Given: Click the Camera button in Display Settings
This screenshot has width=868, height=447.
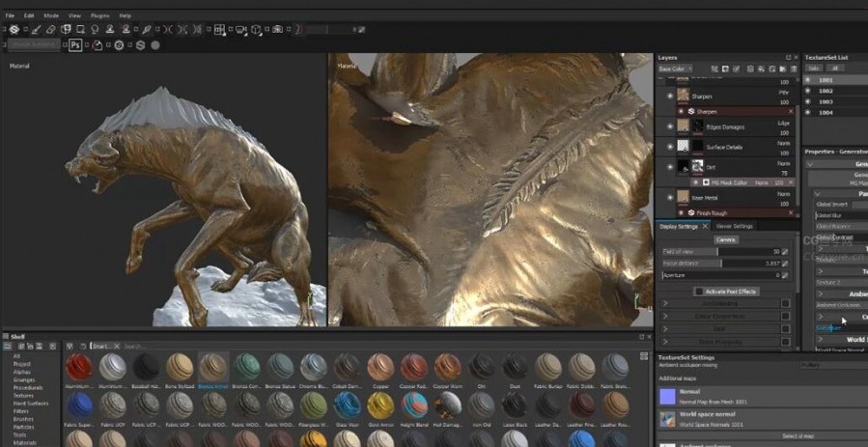Looking at the screenshot, I should tap(726, 239).
